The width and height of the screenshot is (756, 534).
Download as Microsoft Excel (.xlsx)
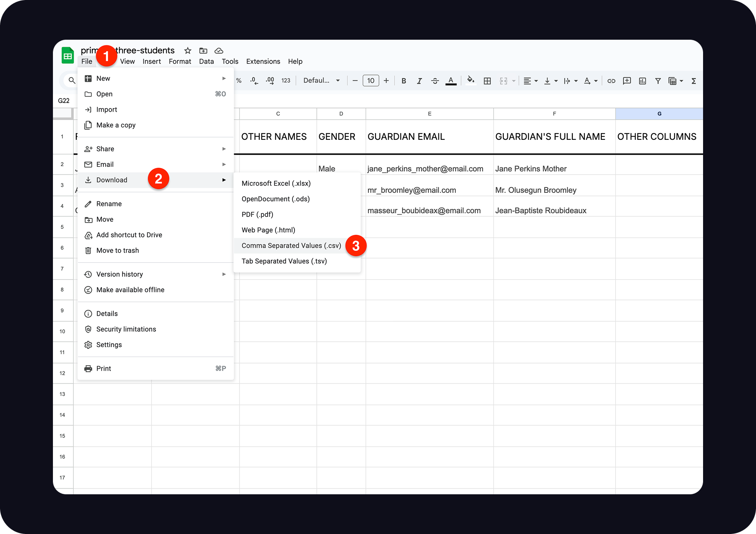point(297,183)
